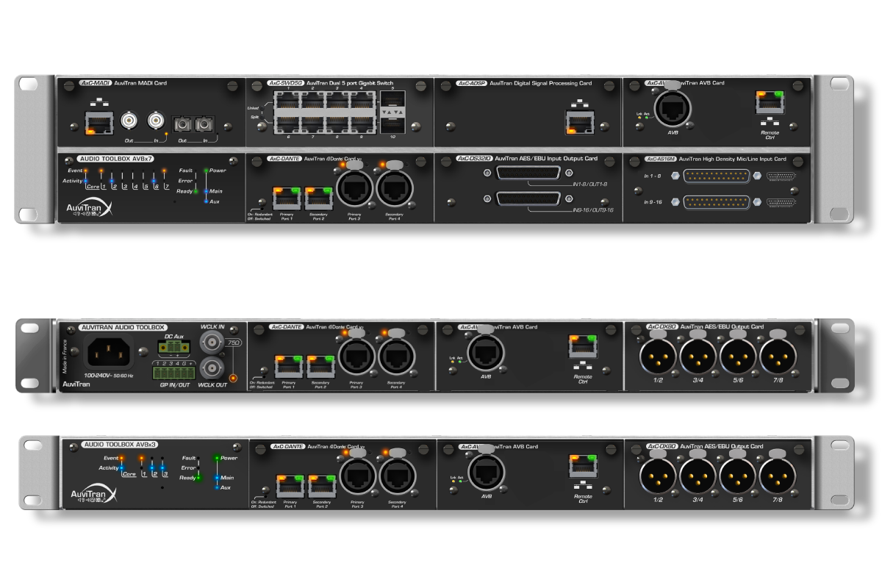This screenshot has width=882, height=588.
Task: Click the MADI card coaxial BNC In connector
Action: point(156,120)
